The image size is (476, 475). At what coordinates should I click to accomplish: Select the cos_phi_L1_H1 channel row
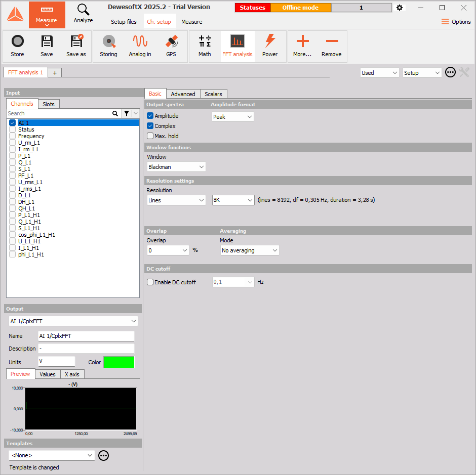(x=73, y=235)
